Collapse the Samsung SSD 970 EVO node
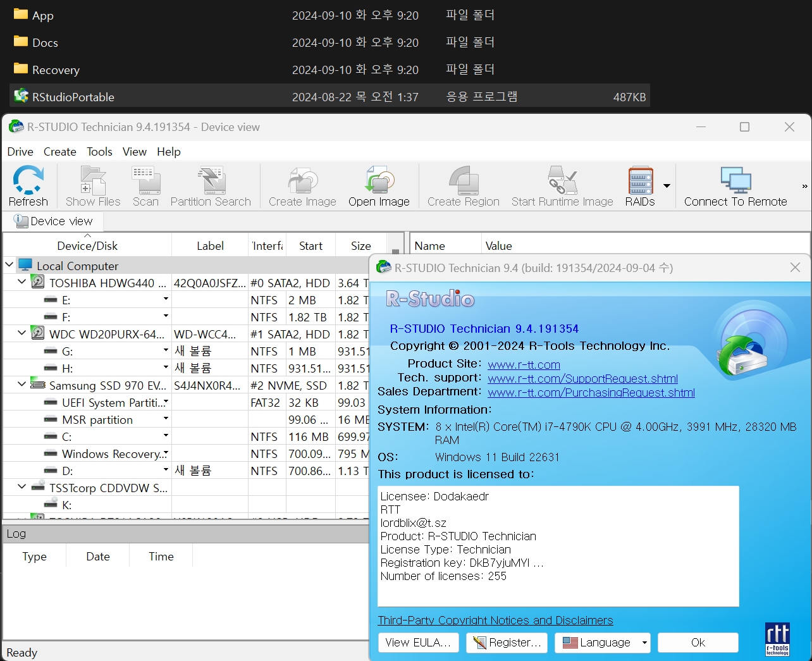This screenshot has width=812, height=661. [22, 384]
